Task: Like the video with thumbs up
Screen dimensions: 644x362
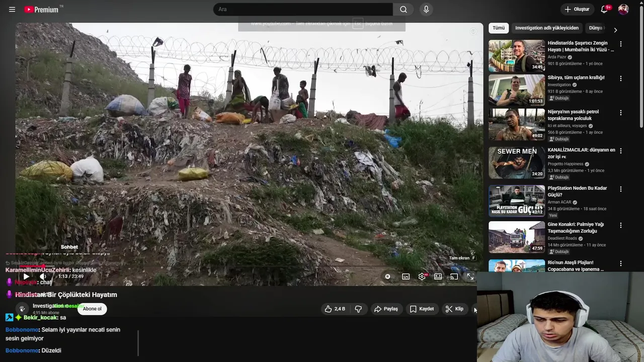Action: 335,309
